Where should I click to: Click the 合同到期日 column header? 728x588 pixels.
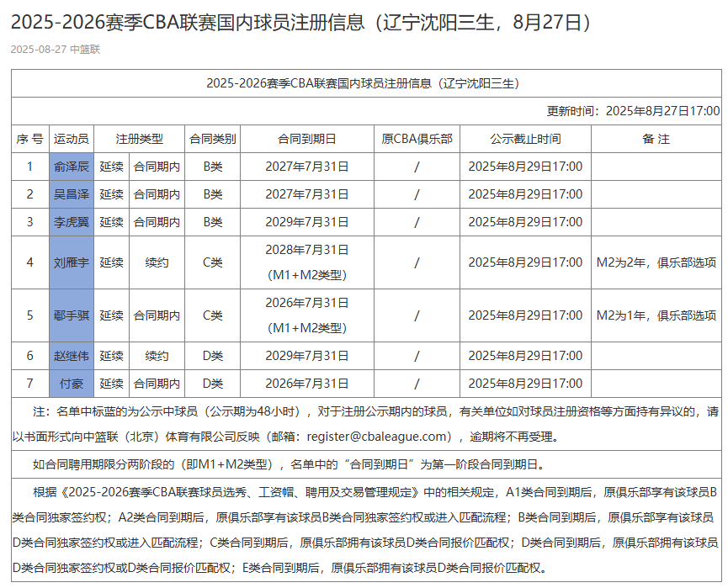307,139
